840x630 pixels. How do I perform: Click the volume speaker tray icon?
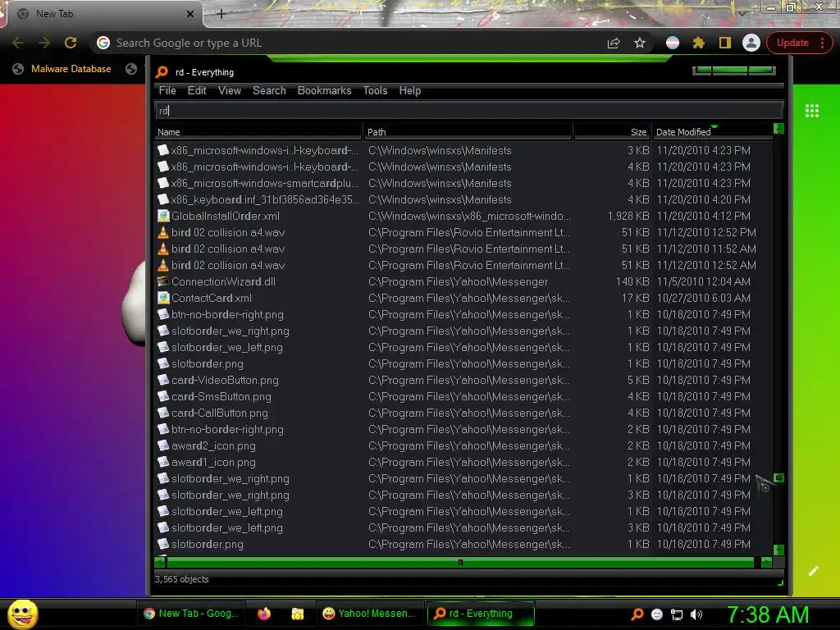[x=696, y=614]
